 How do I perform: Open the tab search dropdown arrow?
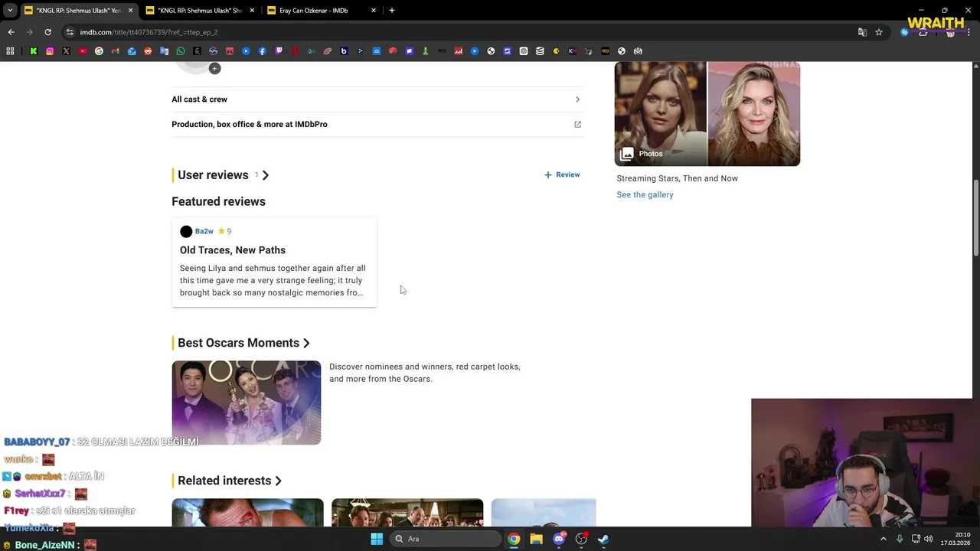click(9, 11)
